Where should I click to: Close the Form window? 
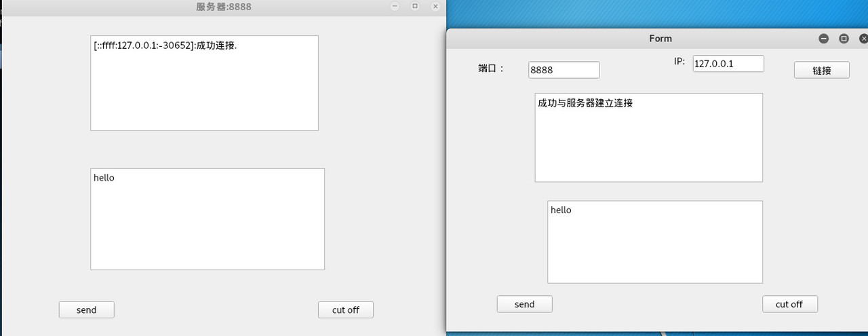click(x=863, y=39)
